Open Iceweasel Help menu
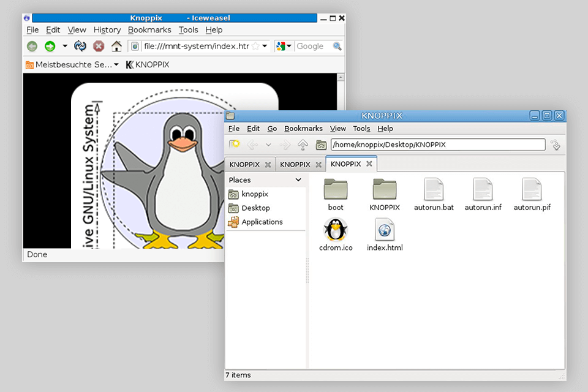 click(x=214, y=29)
